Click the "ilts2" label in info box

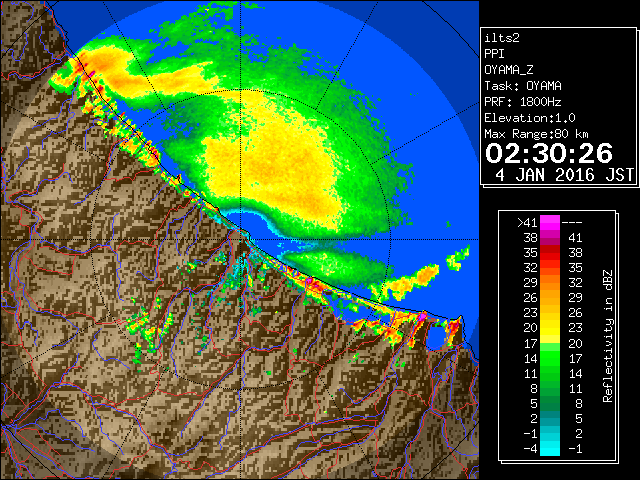pyautogui.click(x=502, y=38)
